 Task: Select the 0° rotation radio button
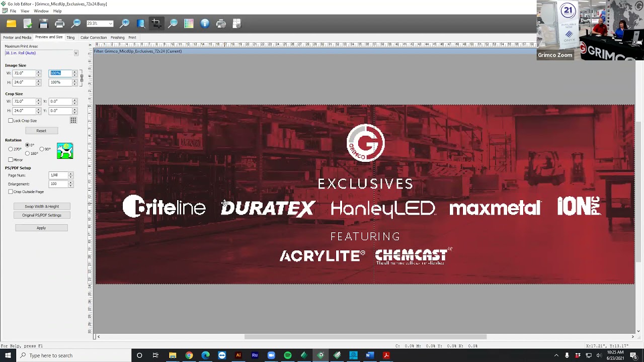(x=27, y=145)
